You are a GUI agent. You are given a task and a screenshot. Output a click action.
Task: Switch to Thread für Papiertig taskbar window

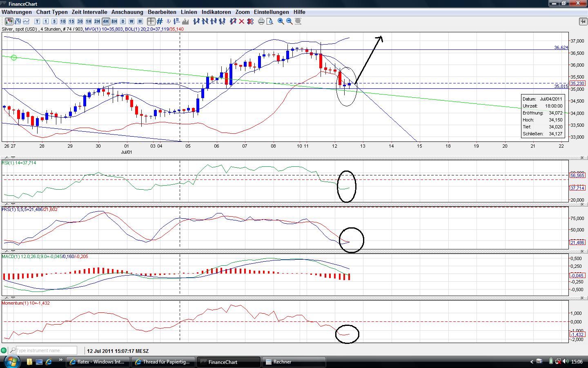pyautogui.click(x=164, y=362)
